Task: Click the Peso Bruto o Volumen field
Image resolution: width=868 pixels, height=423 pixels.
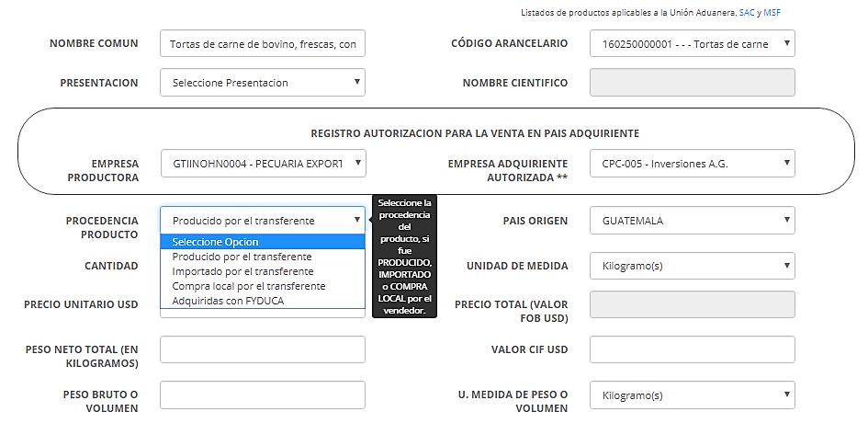Action: 263,394
